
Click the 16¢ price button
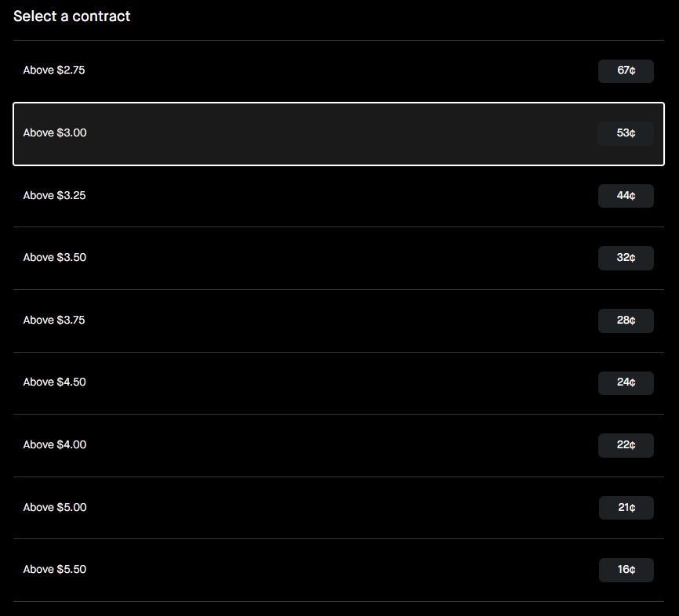tap(626, 570)
